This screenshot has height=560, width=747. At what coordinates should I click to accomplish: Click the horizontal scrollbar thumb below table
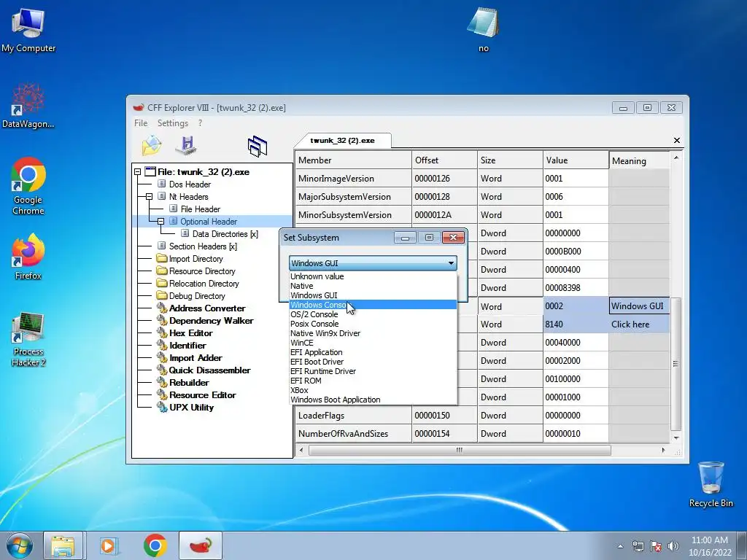(460, 450)
